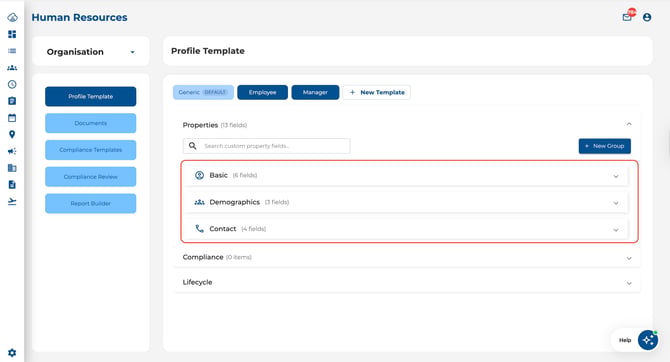Expand the Compliance section chevron
This screenshot has width=670, height=362.
coord(629,258)
